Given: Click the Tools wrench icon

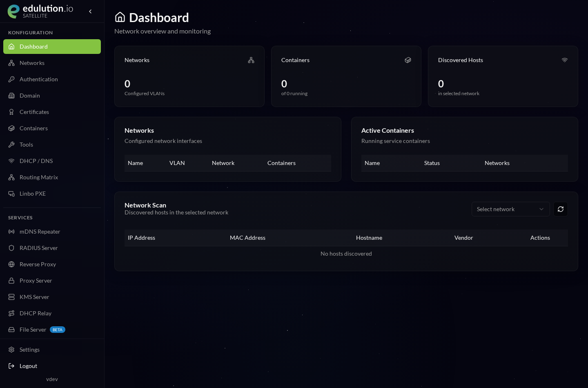Looking at the screenshot, I should (x=11, y=145).
